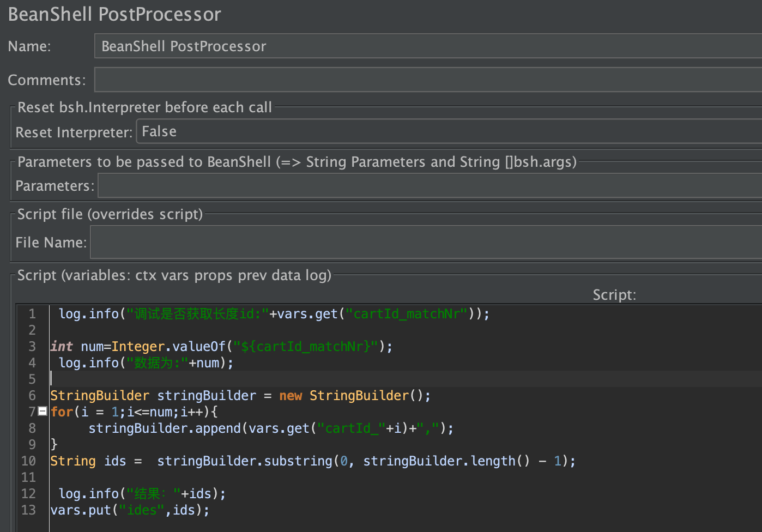The width and height of the screenshot is (762, 532).
Task: Click the Parameters input field
Action: click(430, 186)
